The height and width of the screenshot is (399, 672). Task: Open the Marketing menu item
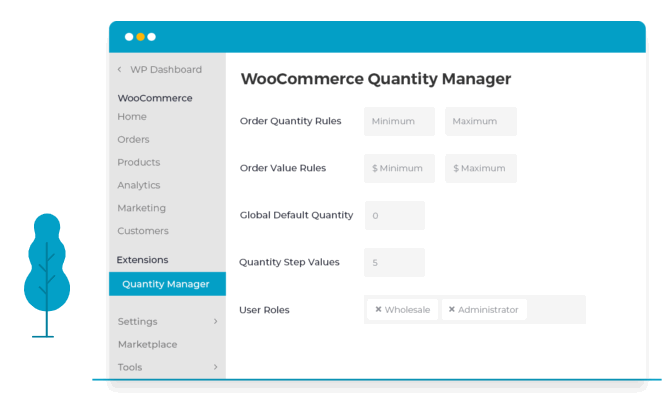pos(141,208)
